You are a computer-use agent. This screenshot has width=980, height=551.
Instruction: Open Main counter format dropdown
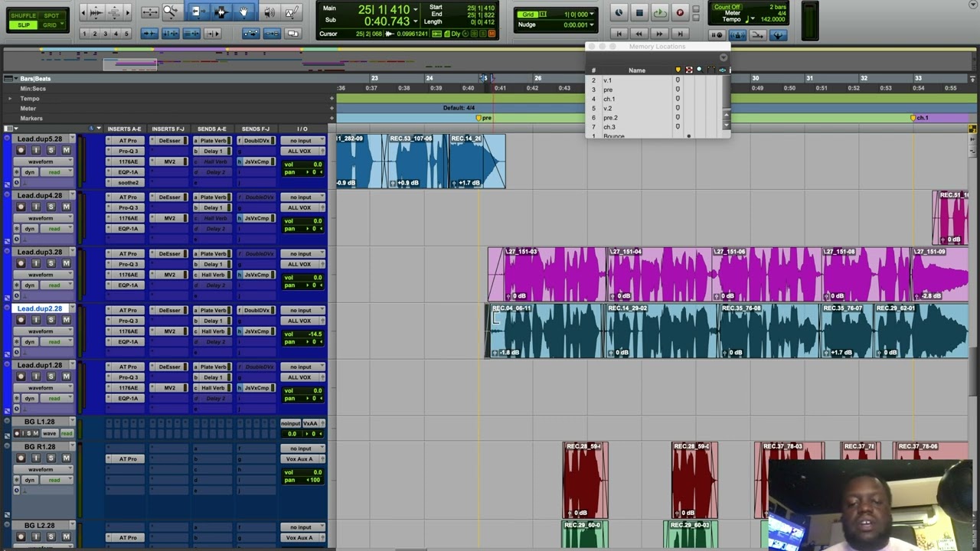416,10
